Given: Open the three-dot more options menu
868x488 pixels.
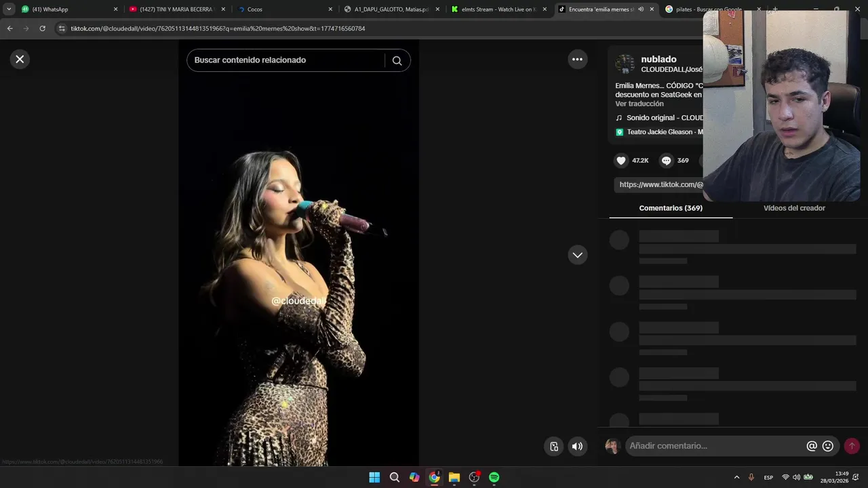Looking at the screenshot, I should (577, 59).
